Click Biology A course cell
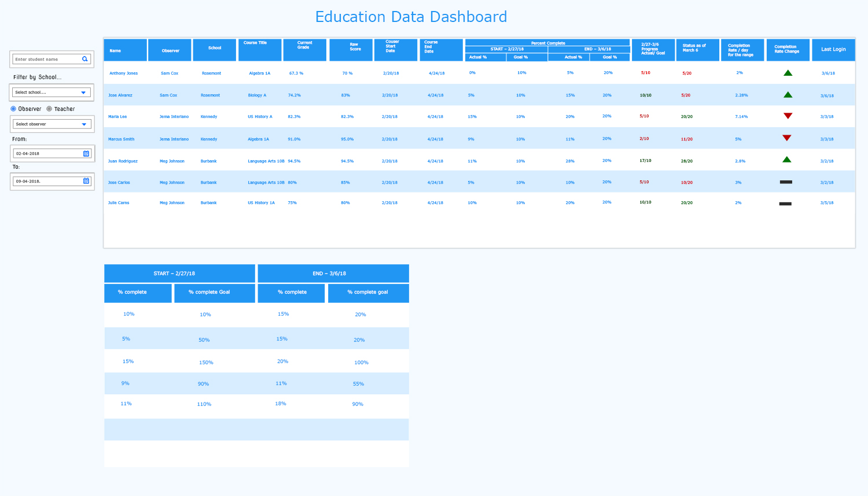The width and height of the screenshot is (868, 496). [x=257, y=95]
